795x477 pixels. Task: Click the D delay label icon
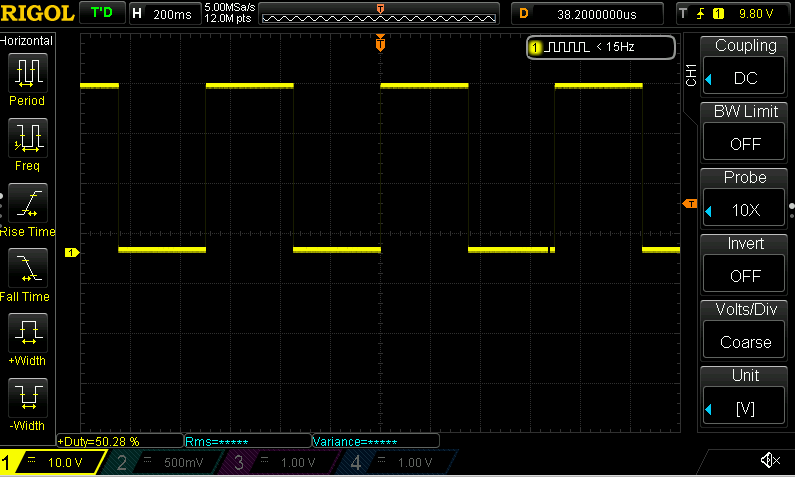click(x=524, y=14)
